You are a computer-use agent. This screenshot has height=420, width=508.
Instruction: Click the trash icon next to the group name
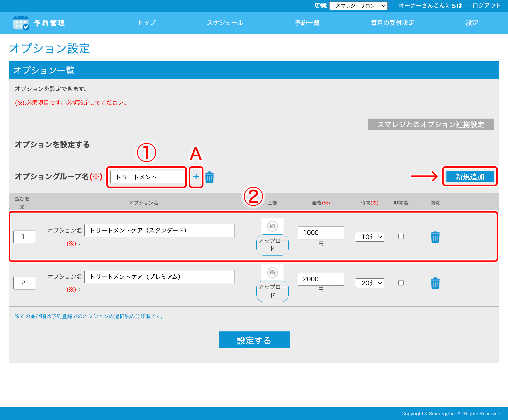[210, 177]
